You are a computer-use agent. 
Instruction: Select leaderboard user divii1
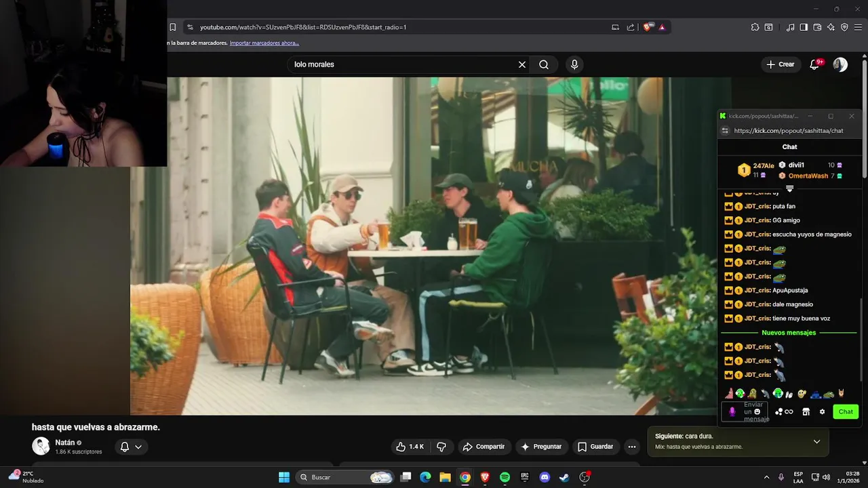point(796,165)
